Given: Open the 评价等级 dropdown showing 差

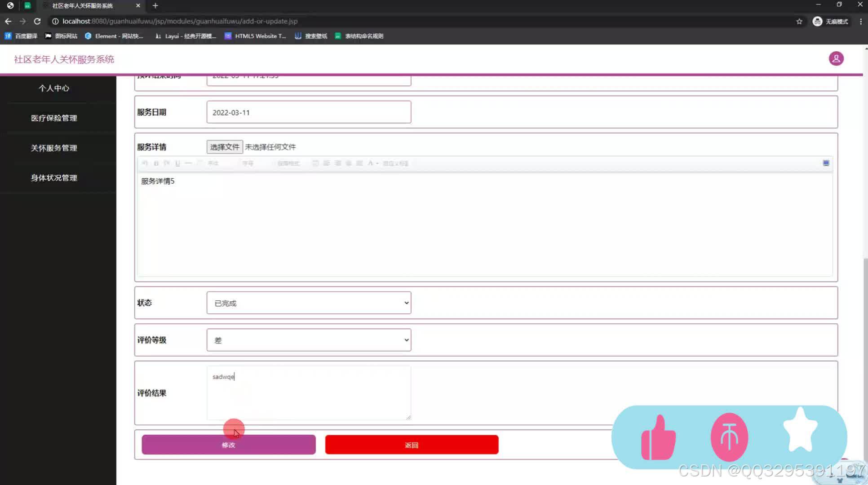Looking at the screenshot, I should click(309, 340).
